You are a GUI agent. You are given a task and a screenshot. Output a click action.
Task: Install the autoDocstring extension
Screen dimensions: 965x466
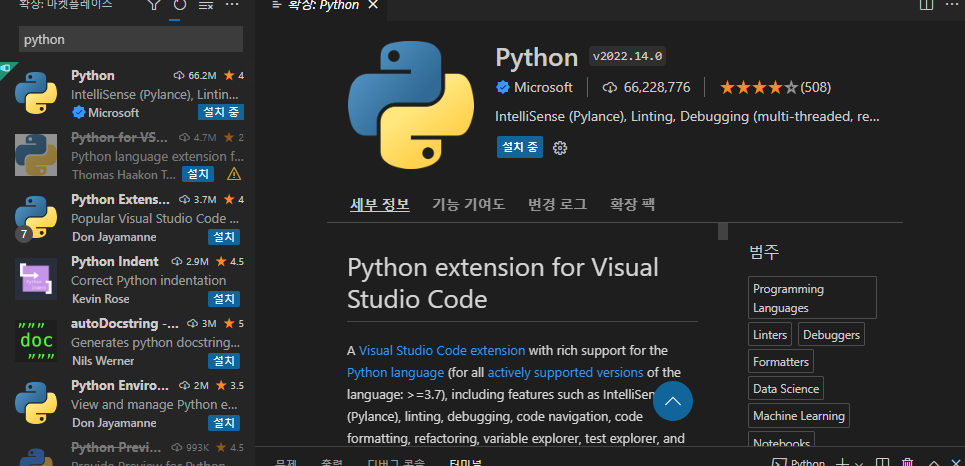click(x=224, y=360)
